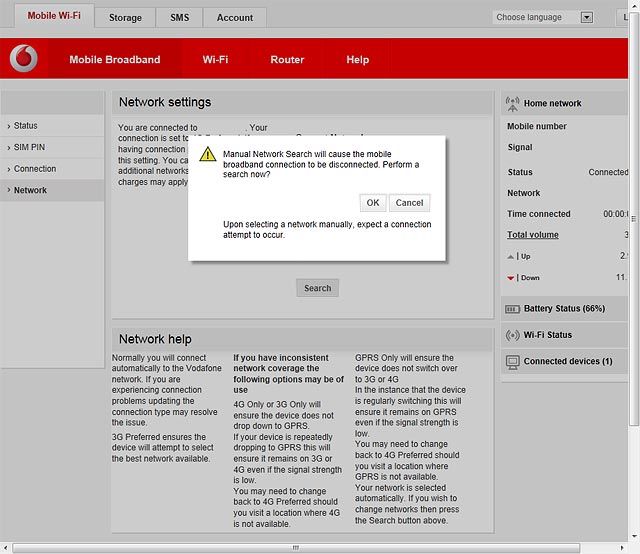
Task: Expand the Battery Status (66%) panel
Action: [564, 309]
